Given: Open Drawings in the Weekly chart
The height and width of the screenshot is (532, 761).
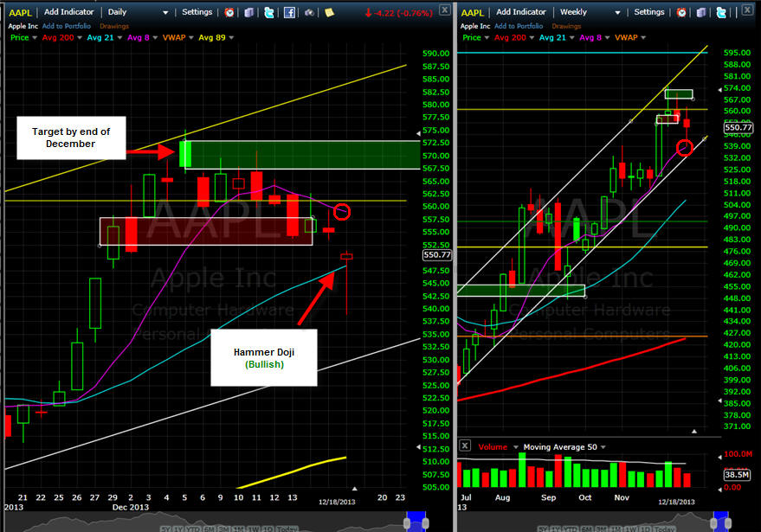Looking at the screenshot, I should pyautogui.click(x=566, y=26).
